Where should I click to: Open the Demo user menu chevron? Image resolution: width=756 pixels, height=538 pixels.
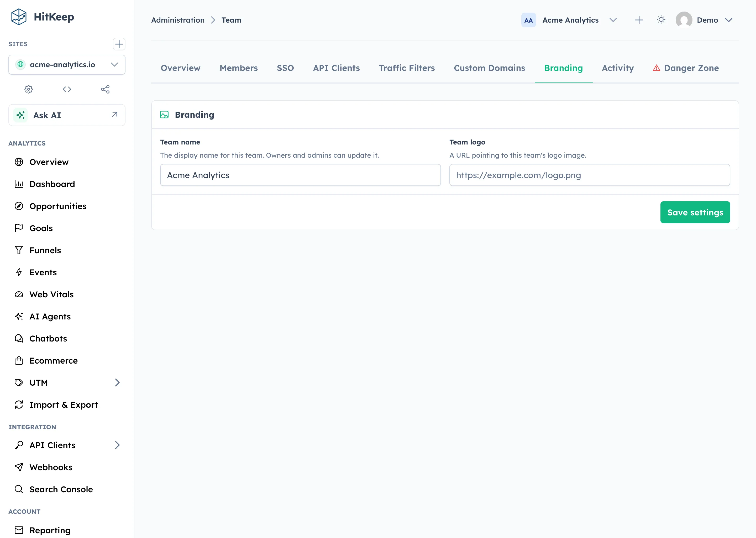point(728,20)
